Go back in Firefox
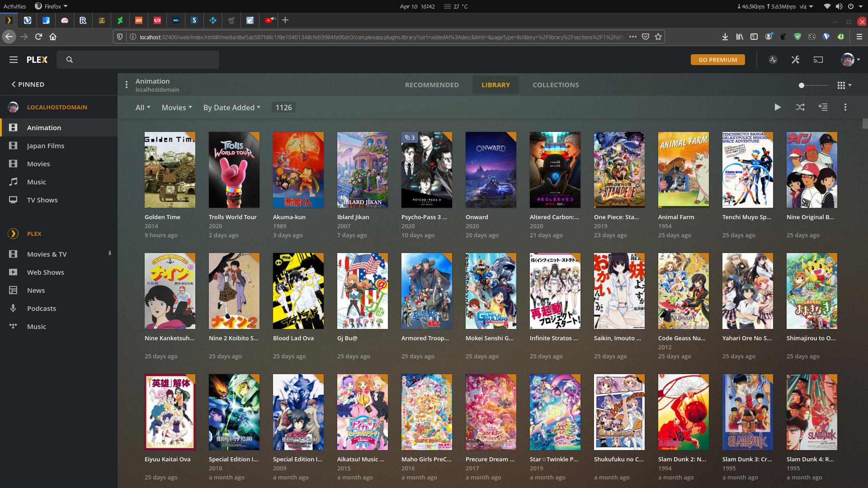This screenshot has width=868, height=488. (9, 37)
